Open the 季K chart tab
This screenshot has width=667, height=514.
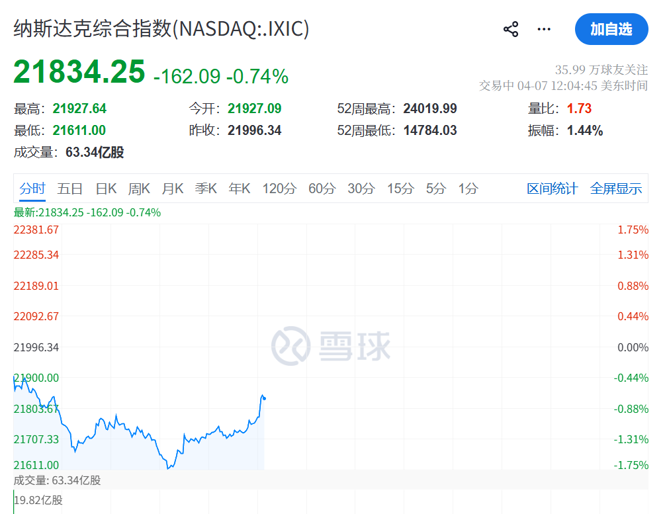(206, 188)
